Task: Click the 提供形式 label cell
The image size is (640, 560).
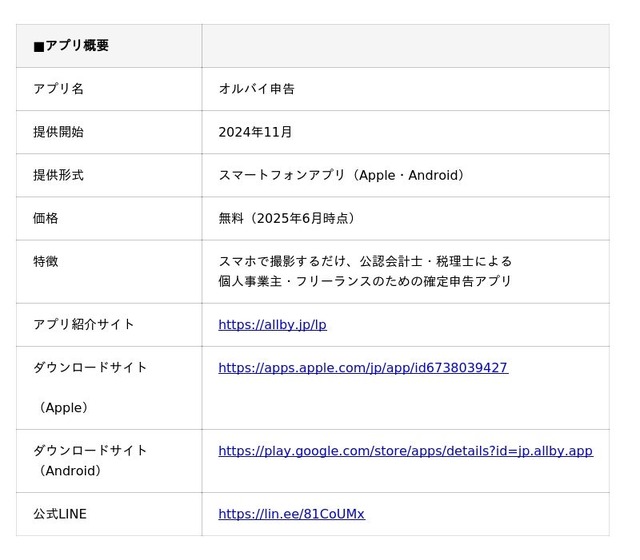Action: point(58,175)
